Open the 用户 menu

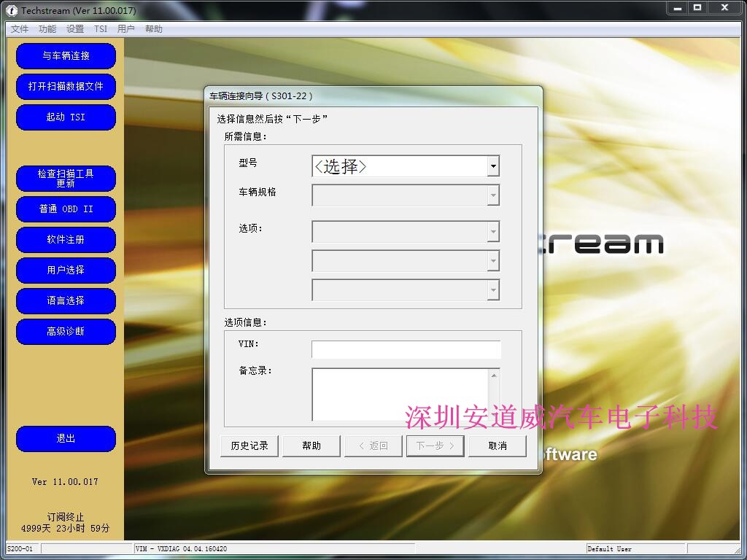tap(125, 29)
